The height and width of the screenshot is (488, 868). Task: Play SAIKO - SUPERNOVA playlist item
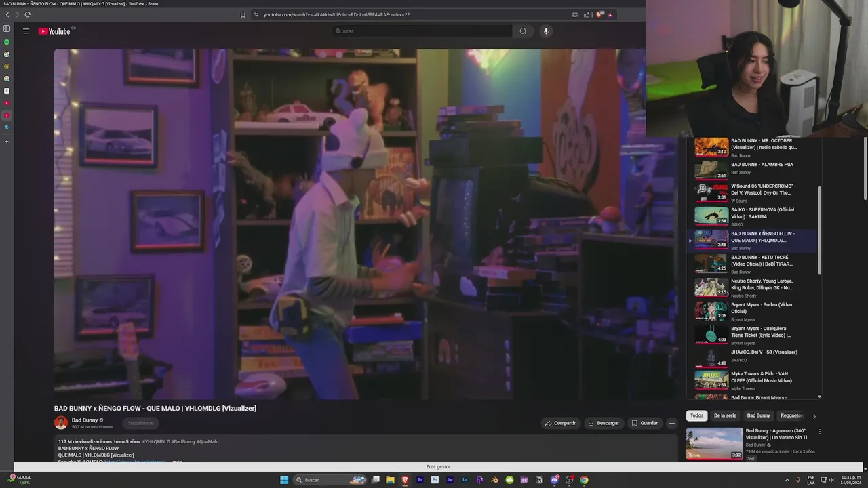click(753, 216)
